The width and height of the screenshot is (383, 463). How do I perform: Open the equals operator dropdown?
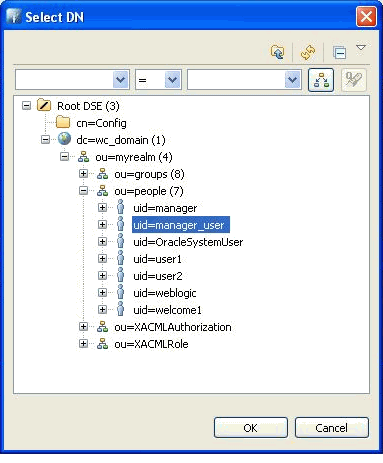[x=172, y=80]
